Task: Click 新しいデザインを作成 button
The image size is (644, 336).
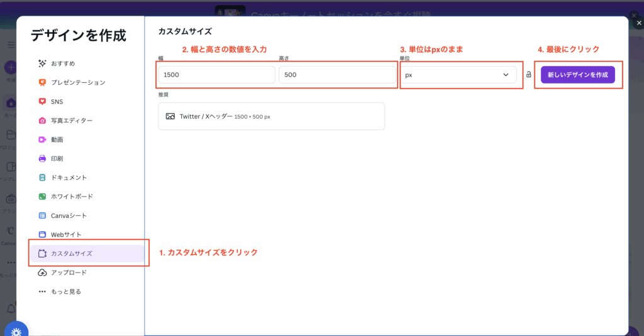Action: point(577,75)
